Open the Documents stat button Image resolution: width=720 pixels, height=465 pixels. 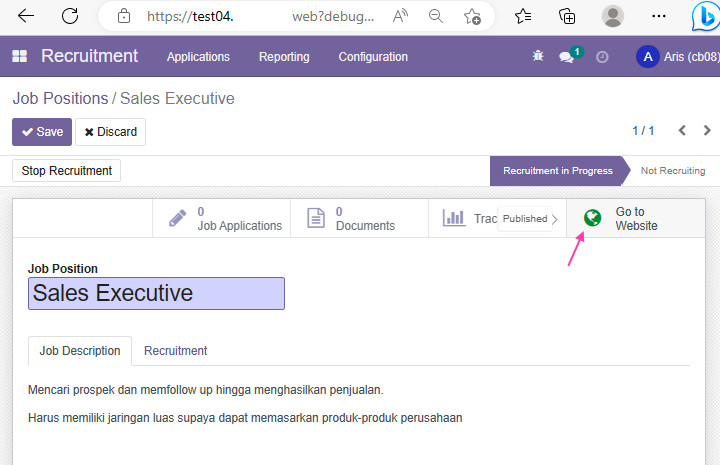click(x=360, y=218)
